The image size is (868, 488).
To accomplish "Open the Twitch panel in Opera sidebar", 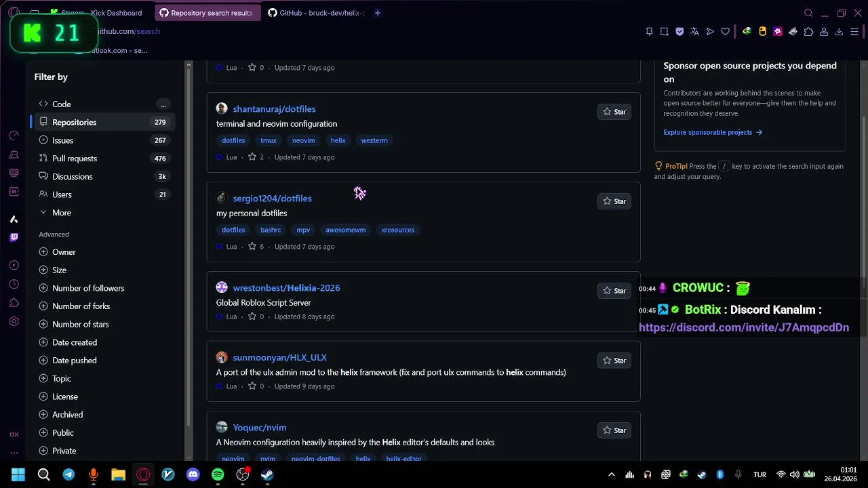I will pyautogui.click(x=14, y=237).
